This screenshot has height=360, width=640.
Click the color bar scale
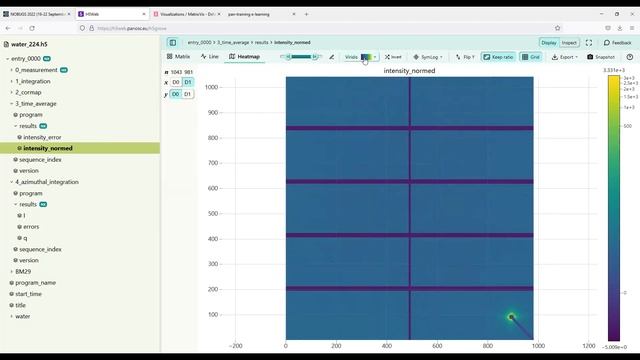point(614,208)
